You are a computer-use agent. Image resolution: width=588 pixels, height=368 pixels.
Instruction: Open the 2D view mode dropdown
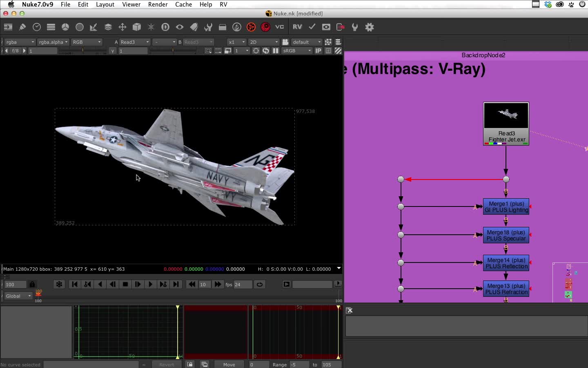click(x=264, y=42)
